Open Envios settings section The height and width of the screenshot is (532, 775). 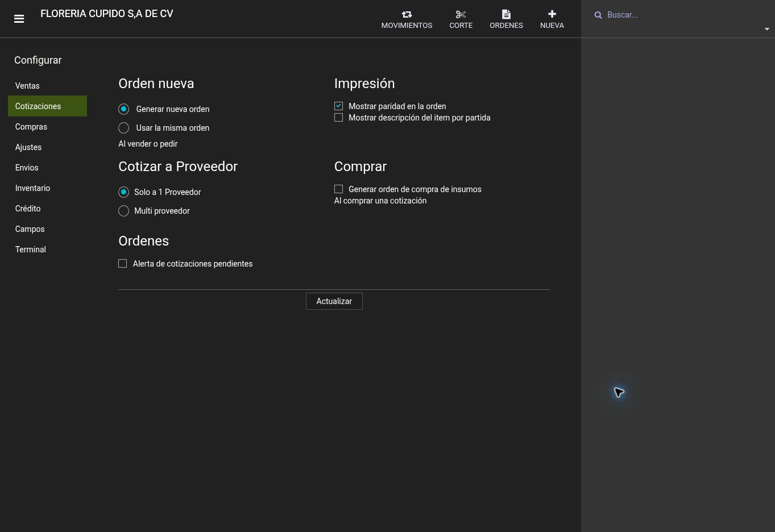(x=47, y=168)
